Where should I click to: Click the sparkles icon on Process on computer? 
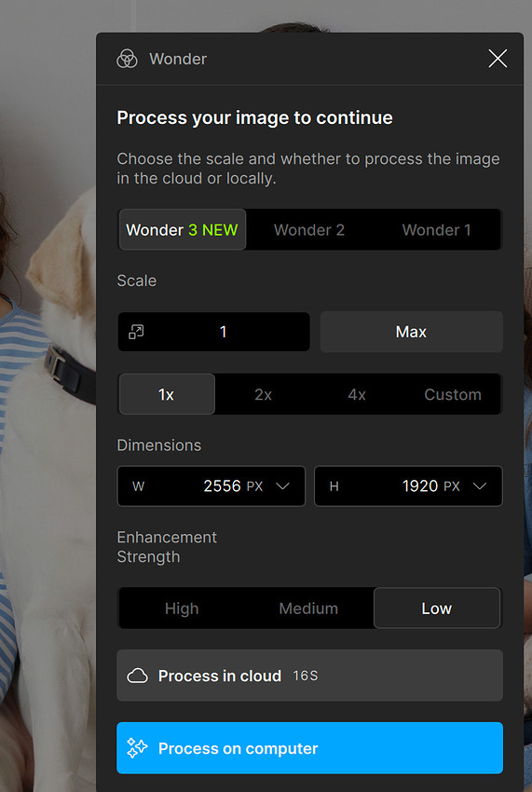coord(137,748)
